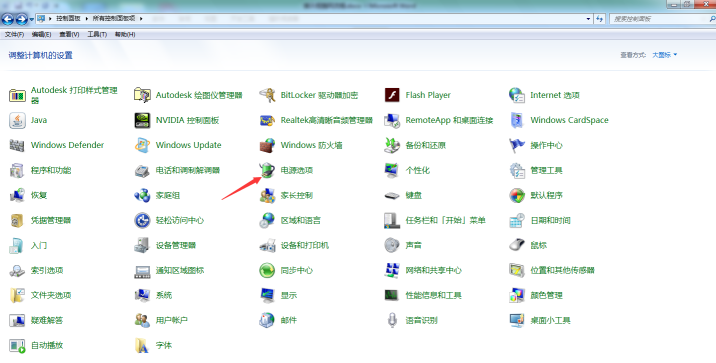This screenshot has width=716, height=363.
Task: Open the Realtek高清晰音频管理器 icon
Action: coord(267,121)
